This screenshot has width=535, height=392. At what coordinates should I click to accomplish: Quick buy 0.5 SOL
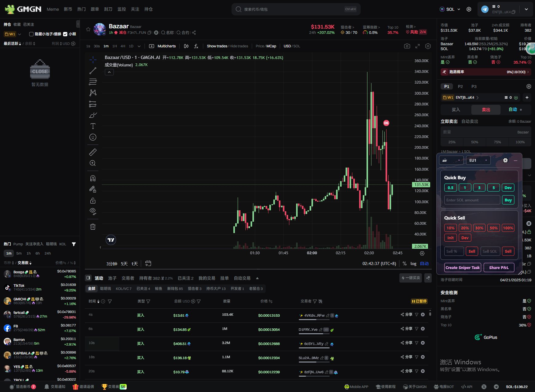[x=450, y=188]
